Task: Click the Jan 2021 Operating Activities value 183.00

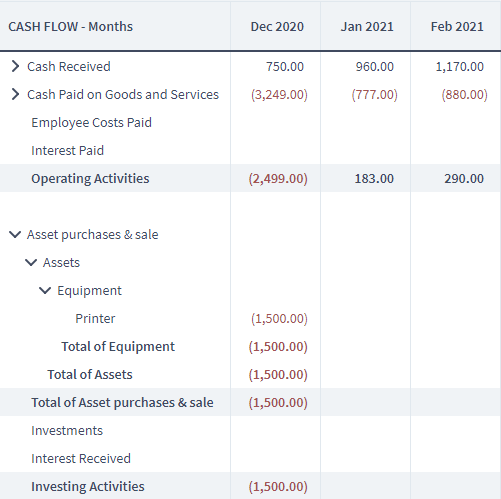Action: (x=374, y=179)
